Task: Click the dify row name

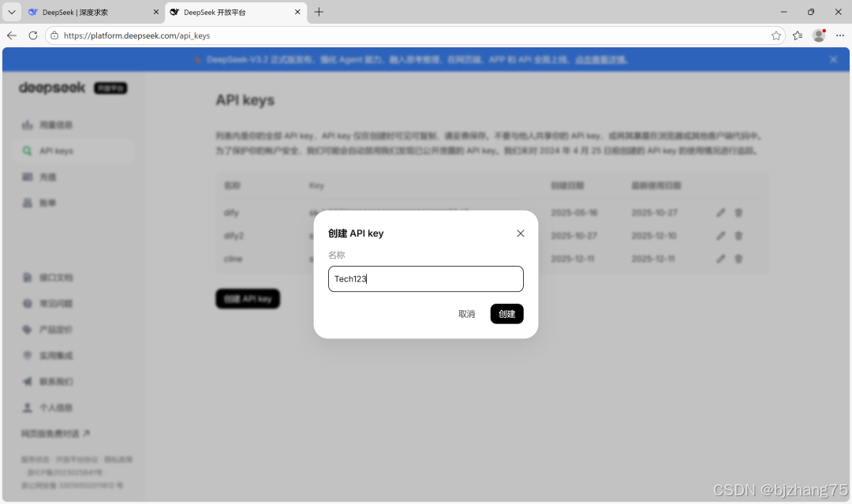Action: point(231,212)
